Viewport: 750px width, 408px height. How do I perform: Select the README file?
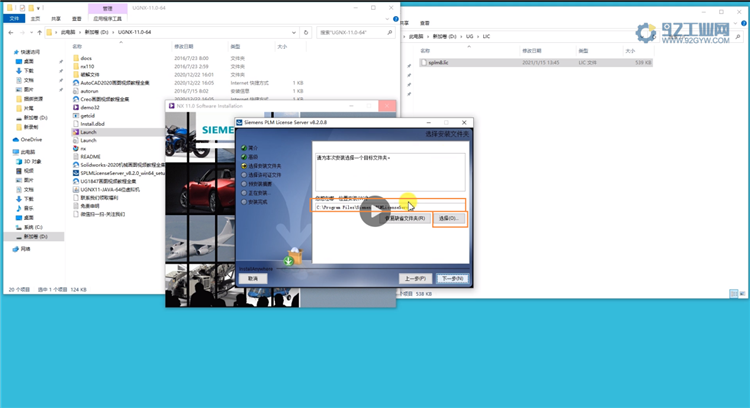tap(90, 156)
